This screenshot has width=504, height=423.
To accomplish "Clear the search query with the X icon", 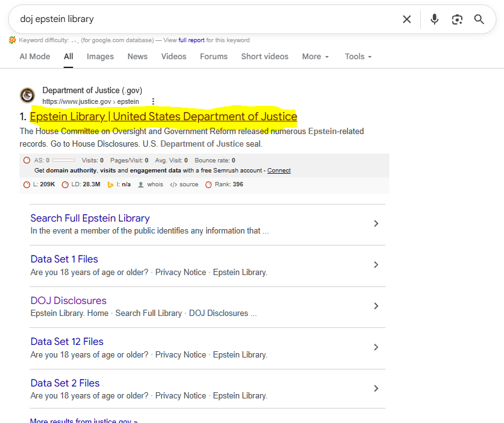I will pyautogui.click(x=406, y=20).
